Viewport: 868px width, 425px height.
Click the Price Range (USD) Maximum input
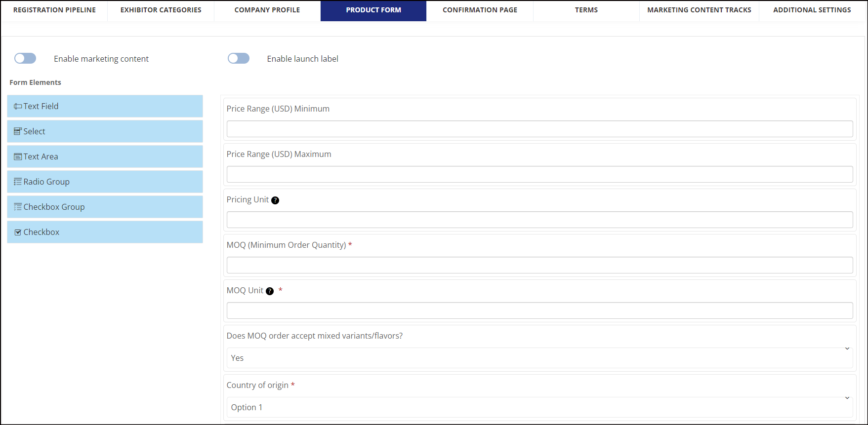pyautogui.click(x=539, y=174)
